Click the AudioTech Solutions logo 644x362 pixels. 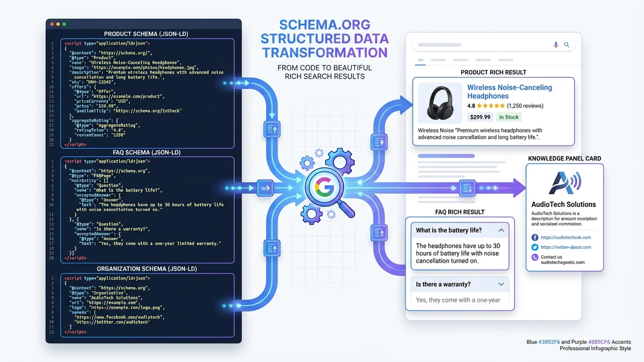(x=563, y=183)
